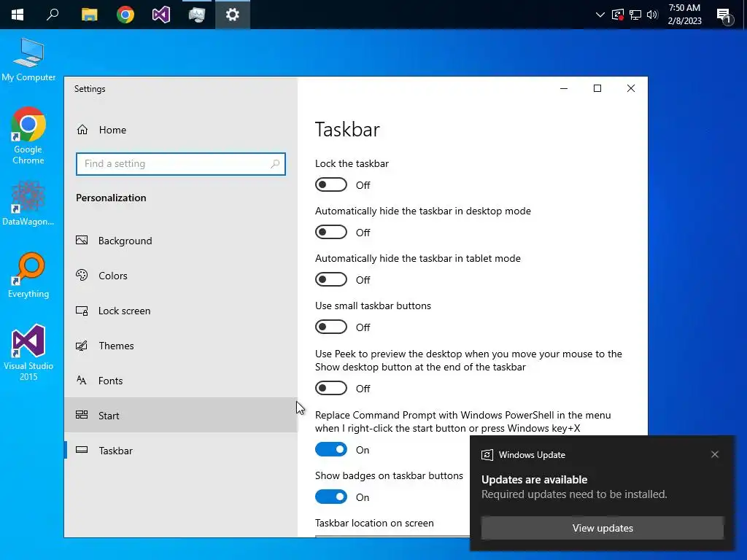Select Visual Studio 2015 desktop shortcut
747x560 pixels.
pyautogui.click(x=28, y=352)
